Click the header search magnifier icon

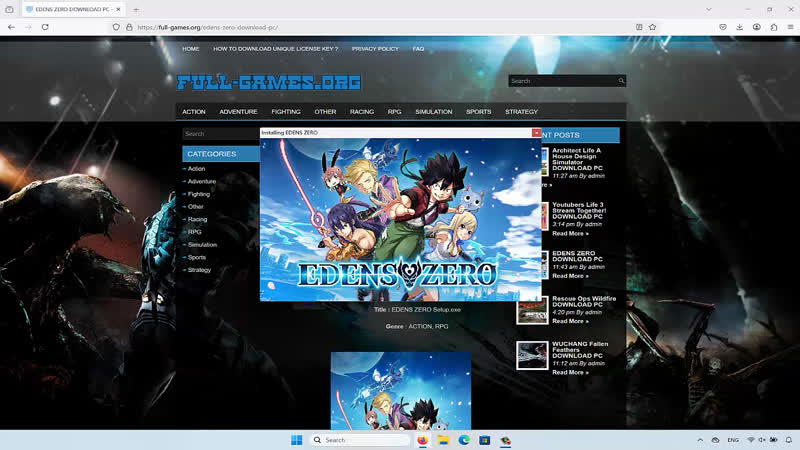point(621,81)
